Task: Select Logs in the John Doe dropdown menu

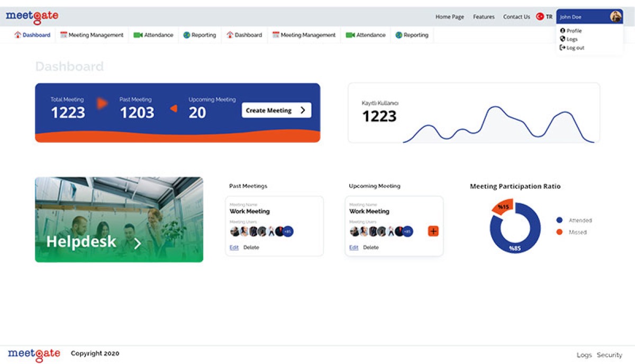Action: 572,39
